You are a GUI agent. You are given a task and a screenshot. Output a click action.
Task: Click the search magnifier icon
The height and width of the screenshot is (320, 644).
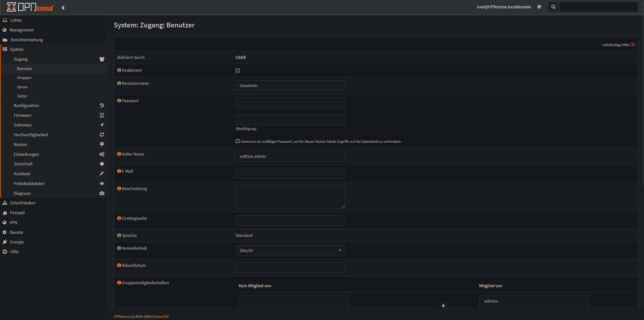pos(553,7)
